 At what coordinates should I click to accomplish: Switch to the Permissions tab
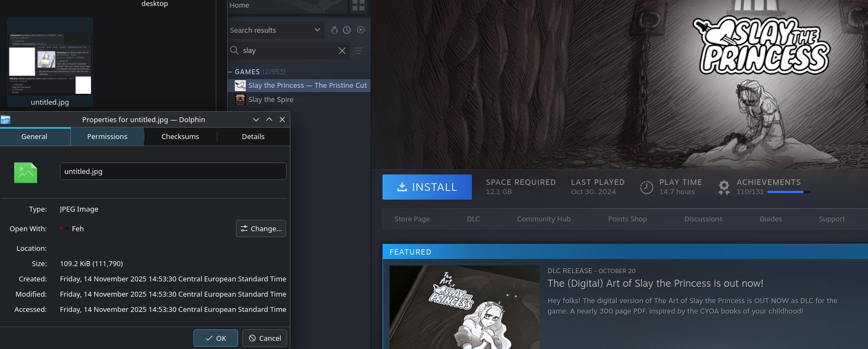coord(107,137)
